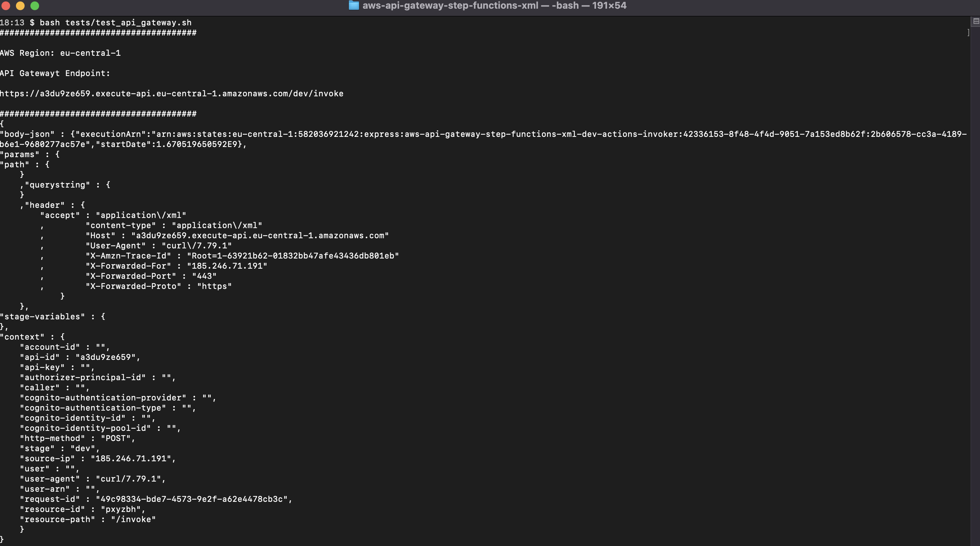The image size is (980, 546).
Task: Click the "user" empty value line
Action: [50, 469]
